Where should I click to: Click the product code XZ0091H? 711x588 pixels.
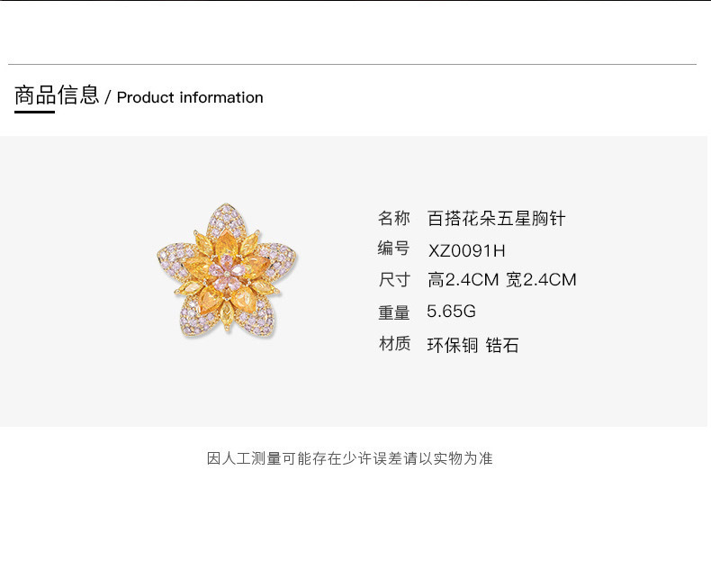pos(466,250)
